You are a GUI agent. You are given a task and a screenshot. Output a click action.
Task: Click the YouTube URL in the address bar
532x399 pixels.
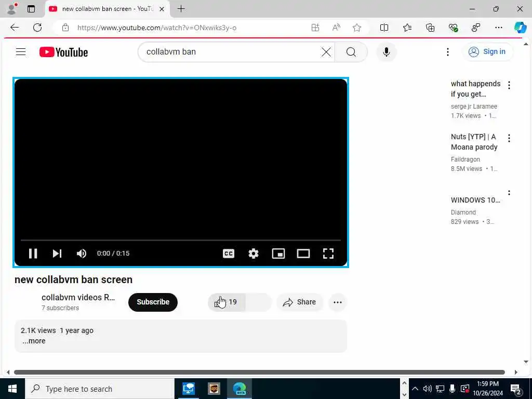157,28
